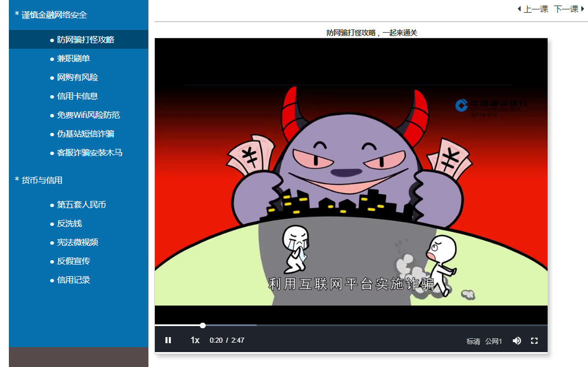Open the 防网骗打怪攻略 lesson
This screenshot has width=588, height=367.
tap(85, 40)
